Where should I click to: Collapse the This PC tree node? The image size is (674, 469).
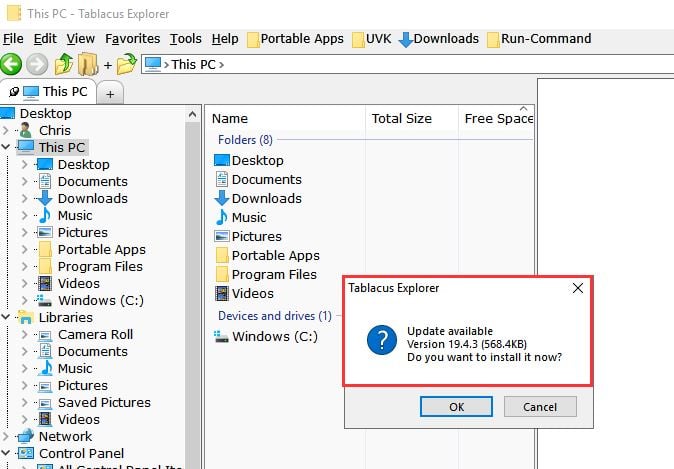[6, 147]
